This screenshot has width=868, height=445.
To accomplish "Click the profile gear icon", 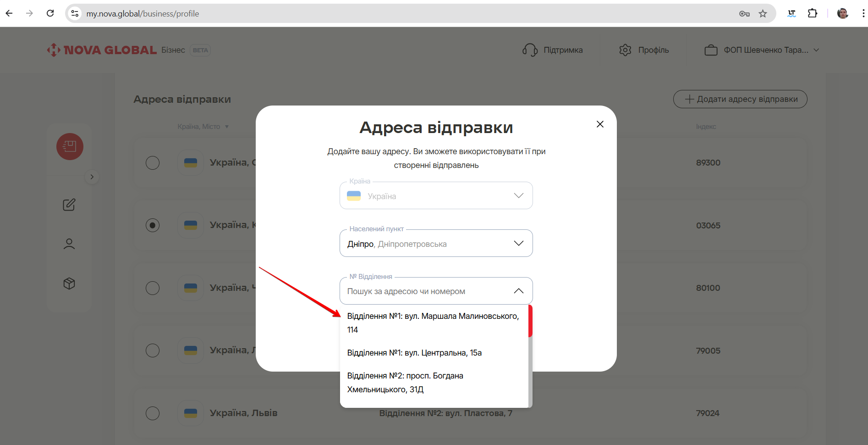I will pos(625,50).
